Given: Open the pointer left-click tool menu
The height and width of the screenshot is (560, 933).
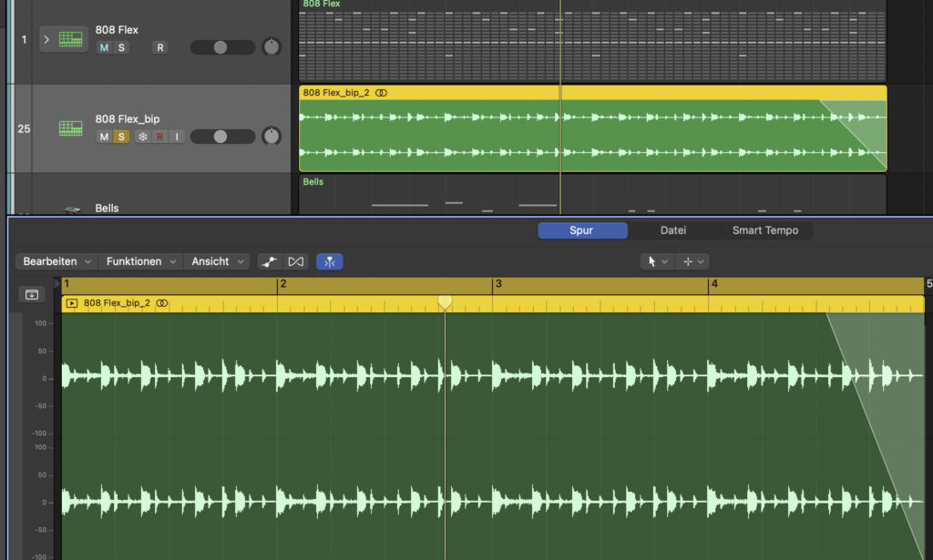Looking at the screenshot, I should 658,261.
